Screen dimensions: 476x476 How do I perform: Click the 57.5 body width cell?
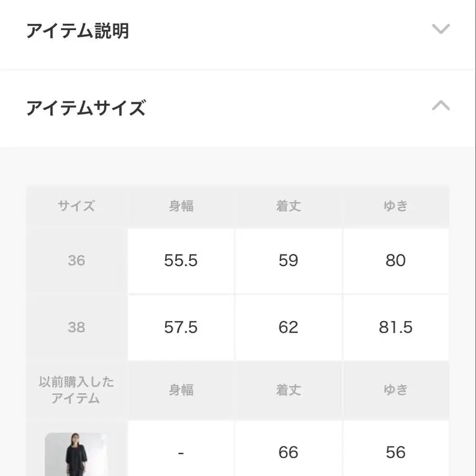tap(181, 327)
